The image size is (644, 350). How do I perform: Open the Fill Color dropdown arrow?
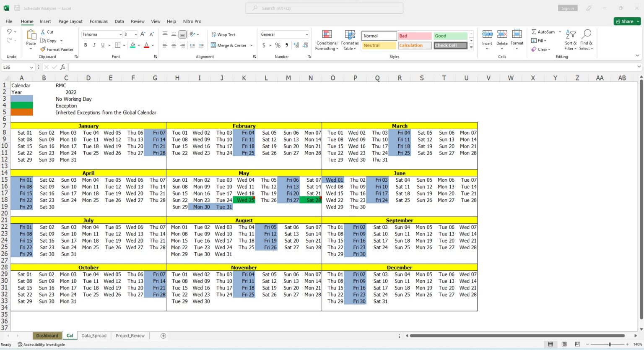[139, 45]
